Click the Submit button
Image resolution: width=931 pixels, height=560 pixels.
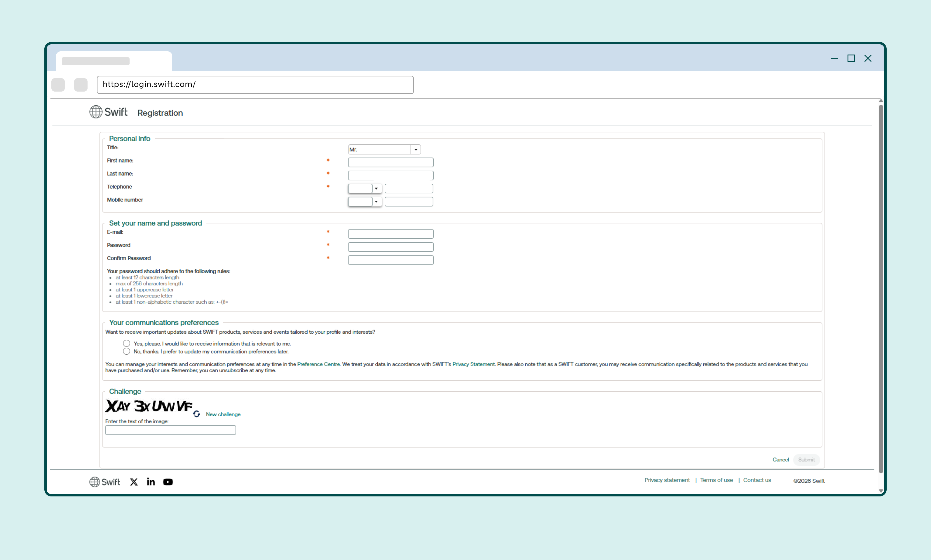click(806, 460)
